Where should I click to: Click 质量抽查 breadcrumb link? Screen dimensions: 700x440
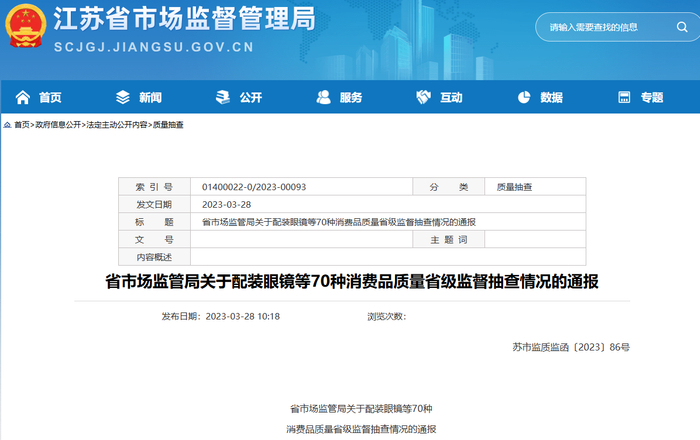click(168, 125)
